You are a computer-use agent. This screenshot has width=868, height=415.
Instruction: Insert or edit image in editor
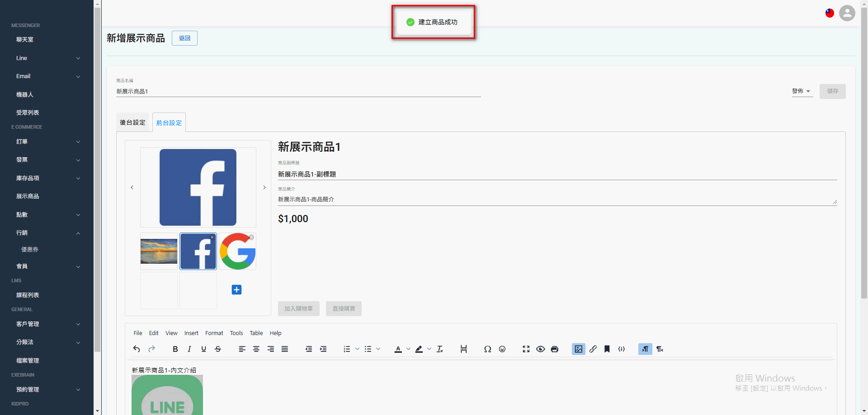point(579,349)
